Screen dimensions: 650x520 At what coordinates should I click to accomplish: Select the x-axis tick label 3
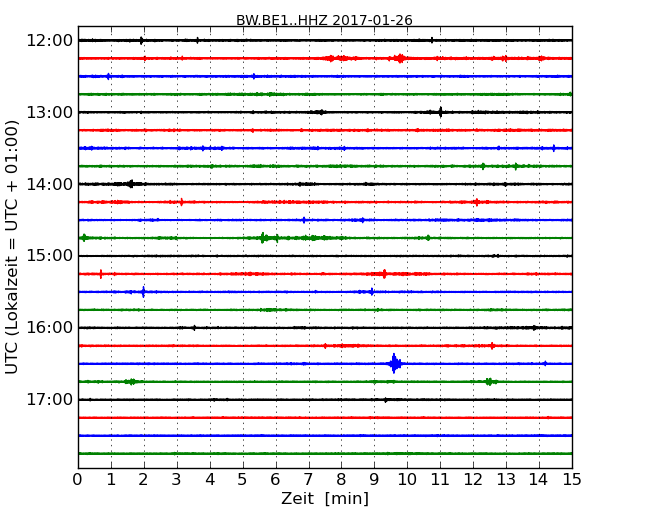(177, 480)
